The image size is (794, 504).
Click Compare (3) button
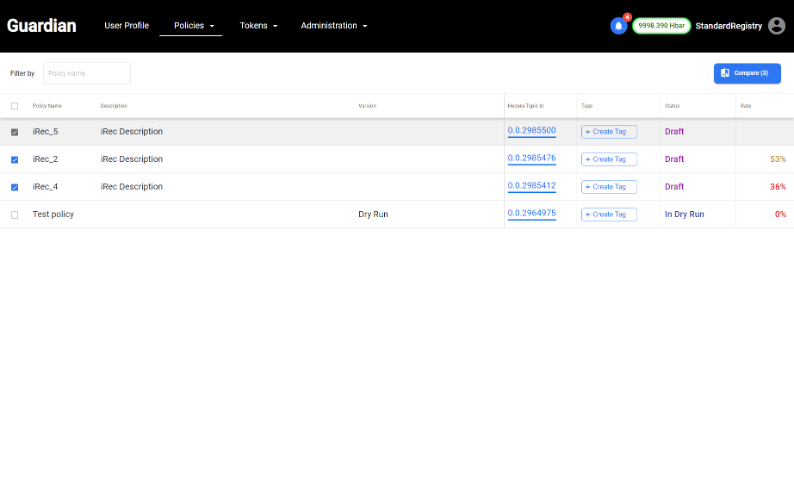pos(747,73)
